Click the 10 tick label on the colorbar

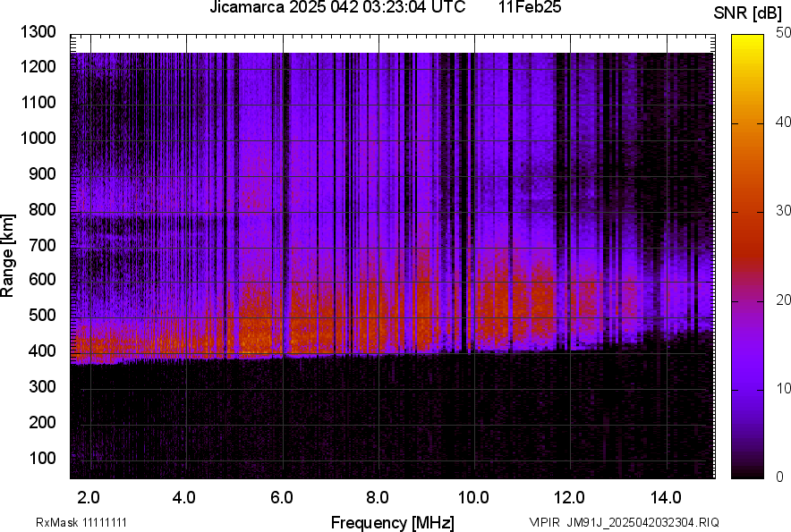(x=784, y=389)
